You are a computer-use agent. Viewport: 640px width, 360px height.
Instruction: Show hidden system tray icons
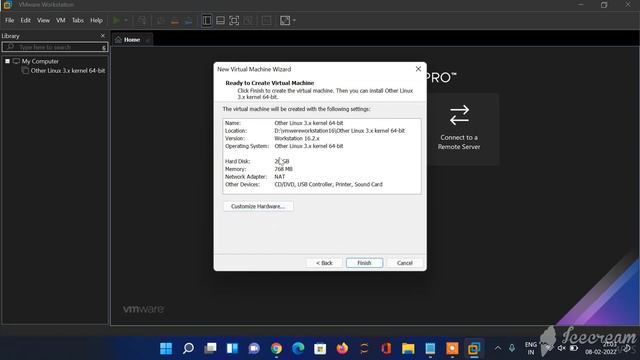[x=498, y=348]
